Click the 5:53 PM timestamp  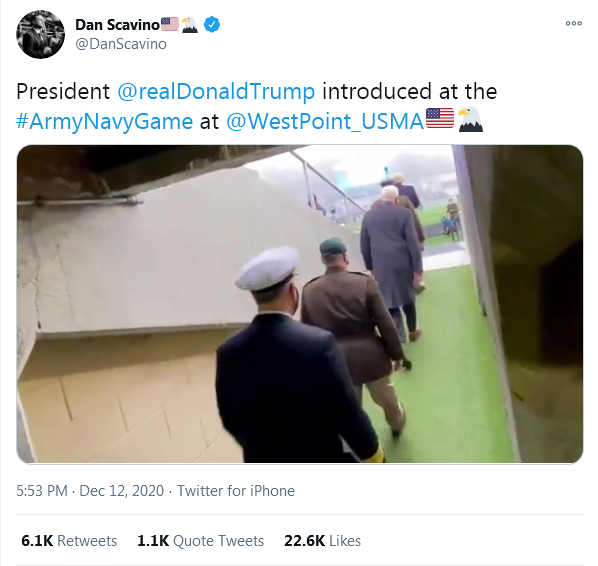point(42,491)
